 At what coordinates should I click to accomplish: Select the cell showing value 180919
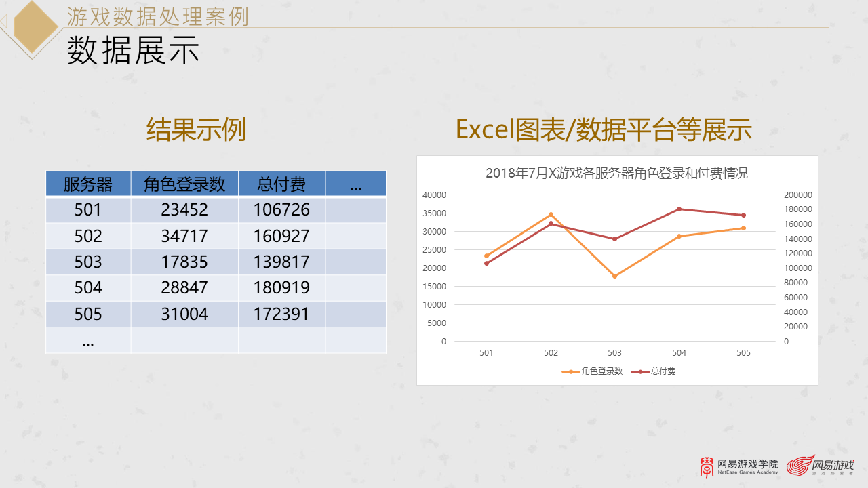coord(281,287)
